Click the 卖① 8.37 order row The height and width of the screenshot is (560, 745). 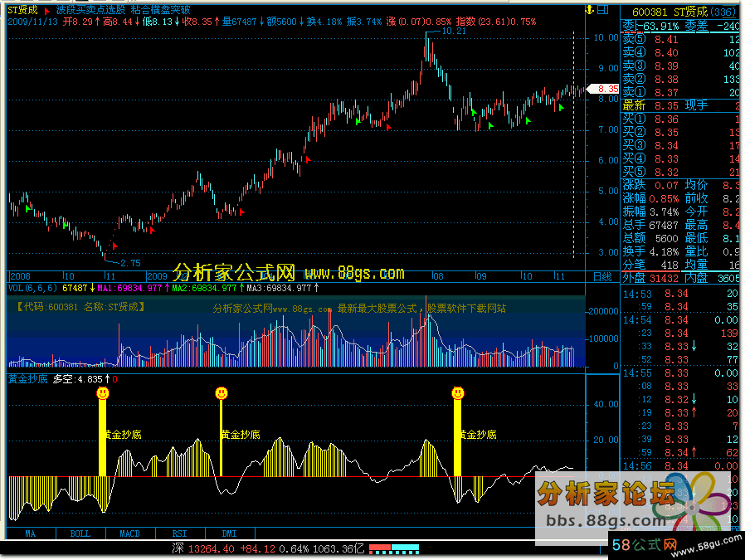[681, 93]
